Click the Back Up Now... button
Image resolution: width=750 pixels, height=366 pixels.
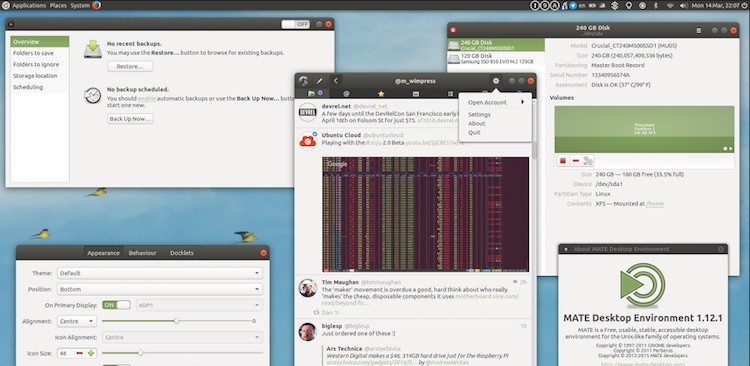click(130, 119)
